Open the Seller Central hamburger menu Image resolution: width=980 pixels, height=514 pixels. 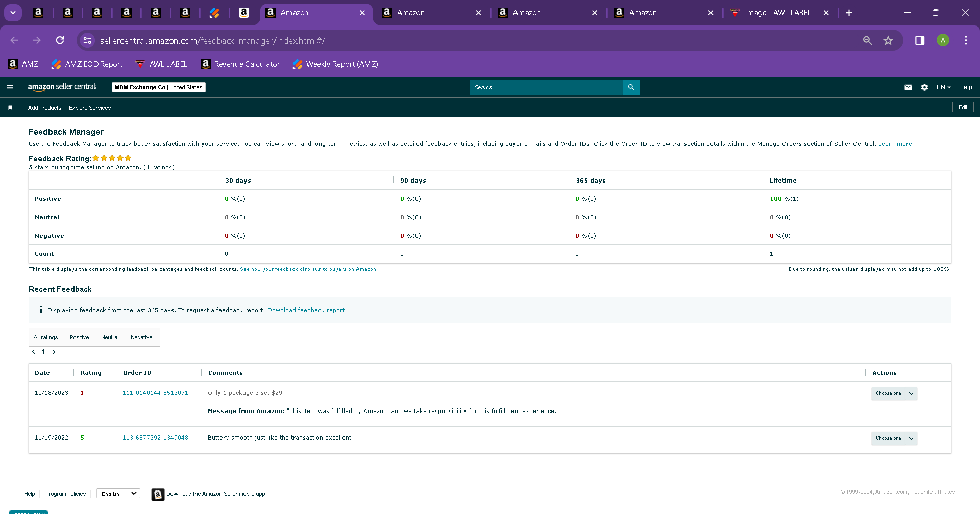(10, 87)
